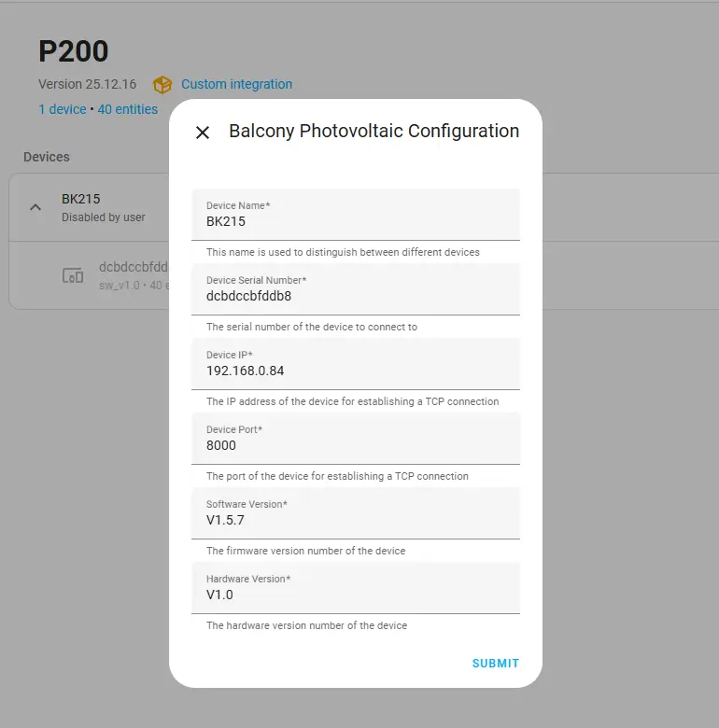Open the 40 entities link

click(x=128, y=109)
